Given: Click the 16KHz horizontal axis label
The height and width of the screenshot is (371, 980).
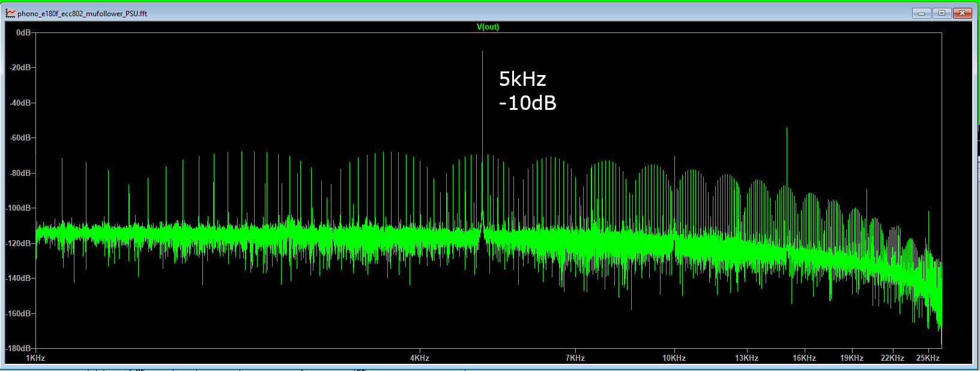Looking at the screenshot, I should tap(804, 358).
